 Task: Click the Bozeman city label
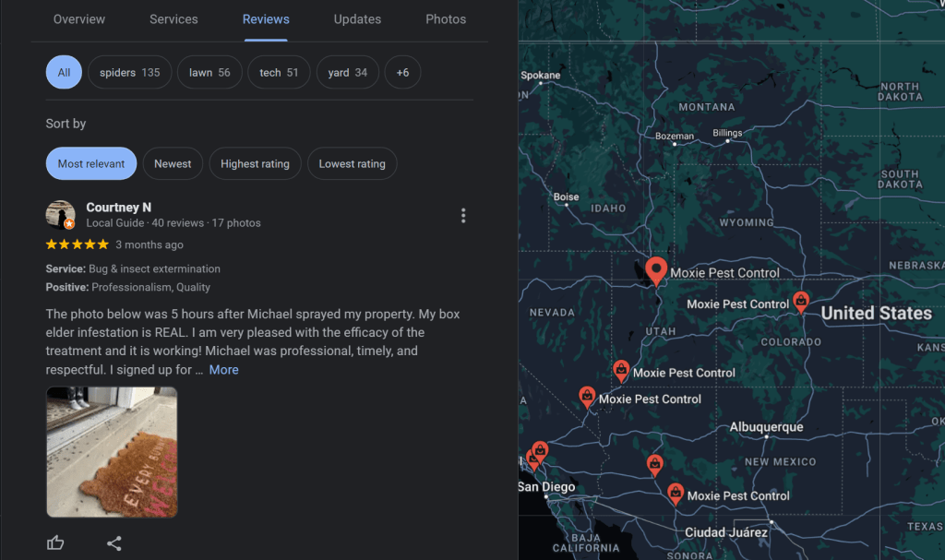[675, 137]
